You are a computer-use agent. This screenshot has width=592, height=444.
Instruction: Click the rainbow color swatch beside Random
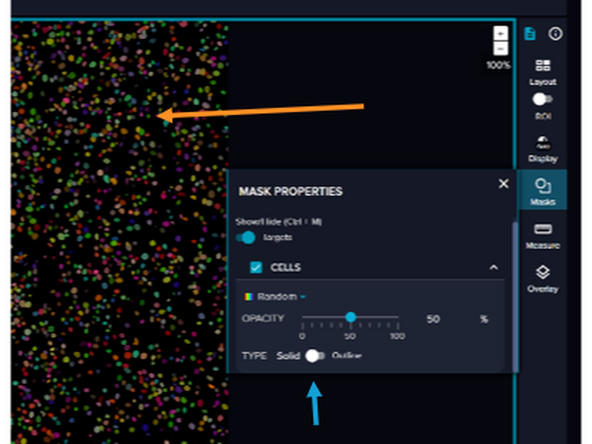248,297
